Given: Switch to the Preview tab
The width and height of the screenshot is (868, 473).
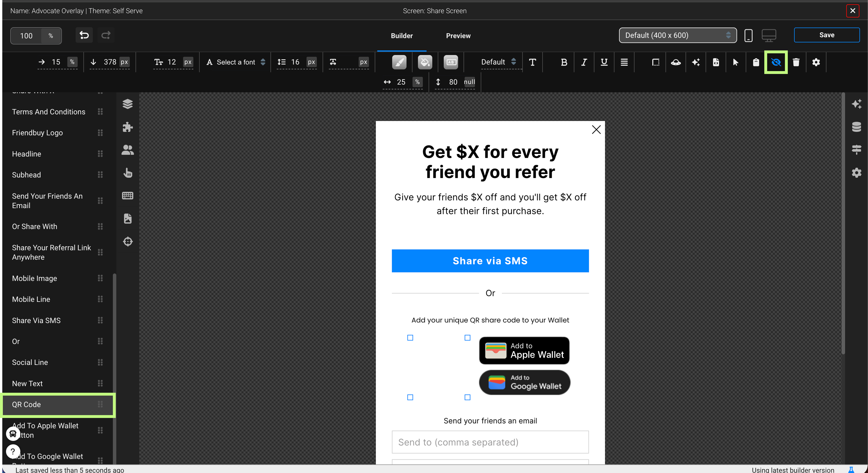Looking at the screenshot, I should pos(458,36).
